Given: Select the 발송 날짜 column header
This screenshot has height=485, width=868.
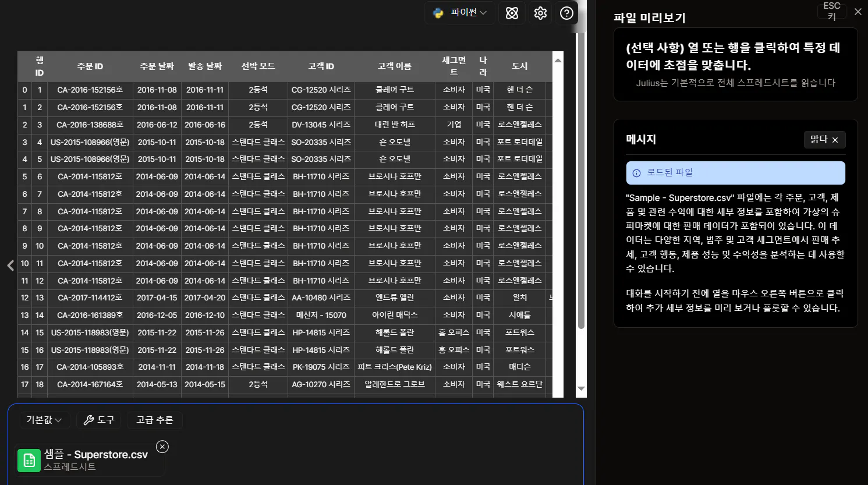Looking at the screenshot, I should tap(205, 66).
